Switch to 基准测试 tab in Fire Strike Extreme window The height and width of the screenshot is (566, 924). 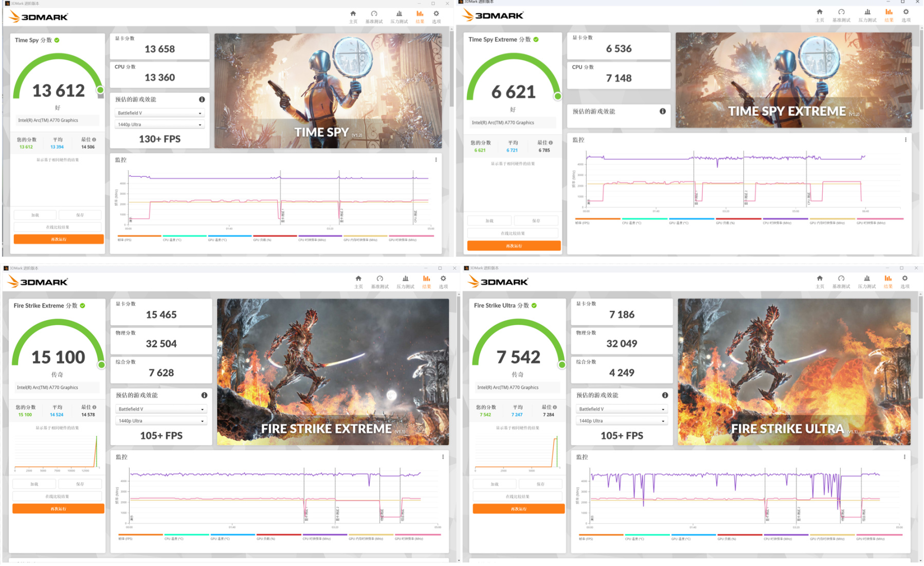[380, 282]
